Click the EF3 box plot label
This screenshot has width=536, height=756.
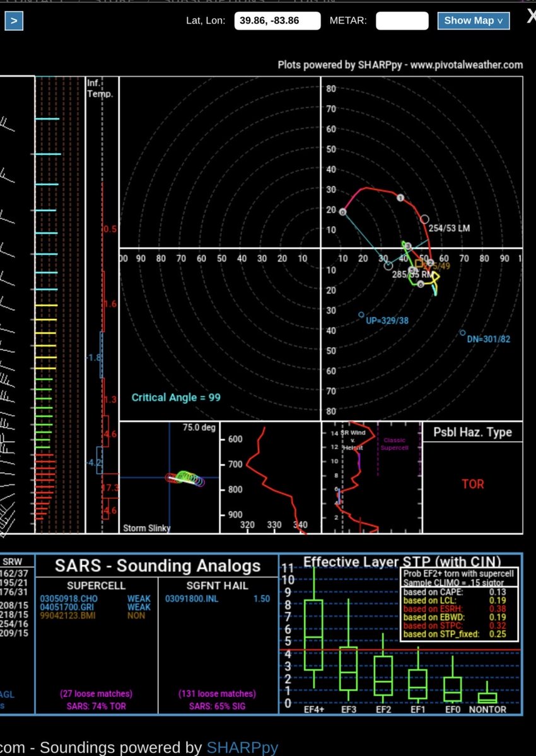pyautogui.click(x=347, y=709)
